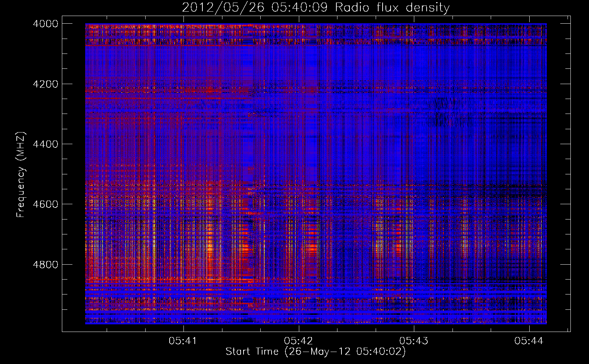Select the 4600 frequency tick label
This screenshot has height=364, width=589.
coord(46,204)
